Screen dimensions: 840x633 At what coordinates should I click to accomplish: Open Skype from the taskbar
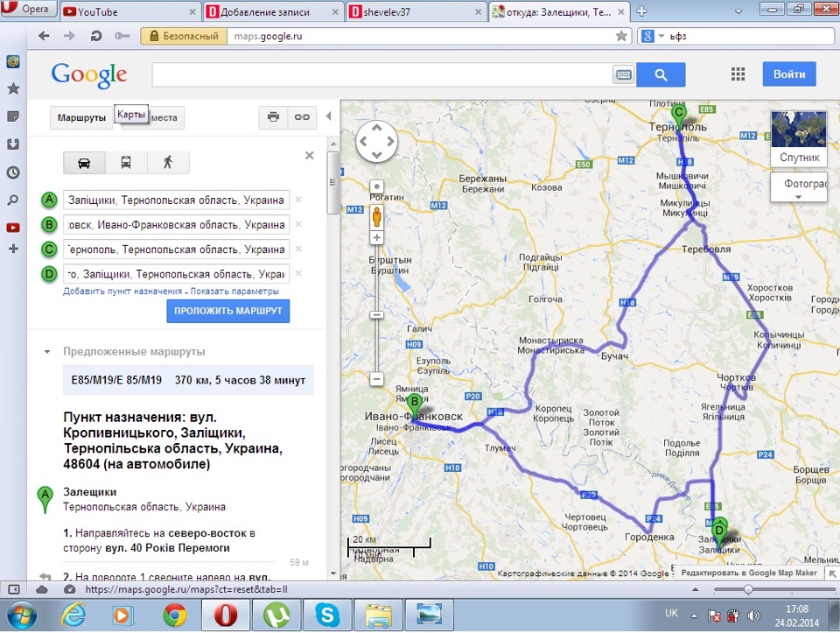[326, 615]
